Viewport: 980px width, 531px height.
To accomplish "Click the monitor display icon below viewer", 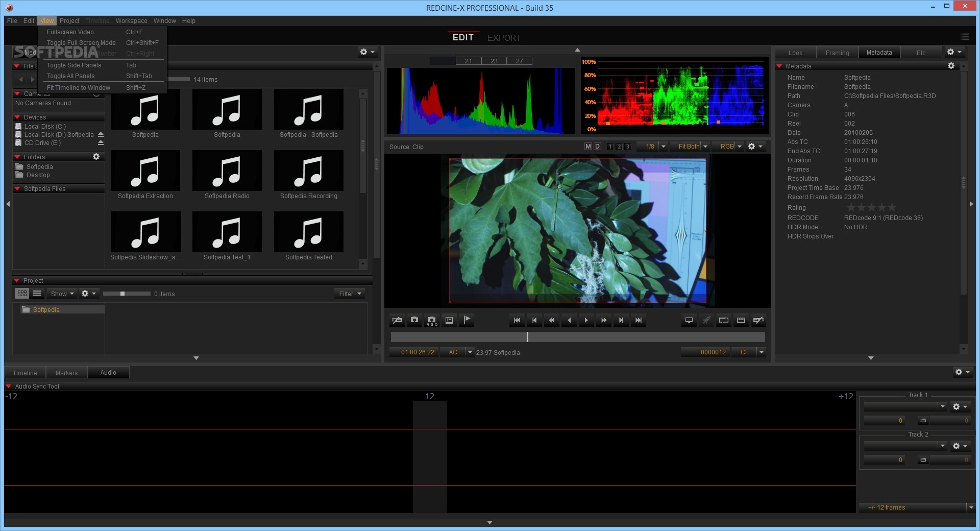I will (x=689, y=320).
